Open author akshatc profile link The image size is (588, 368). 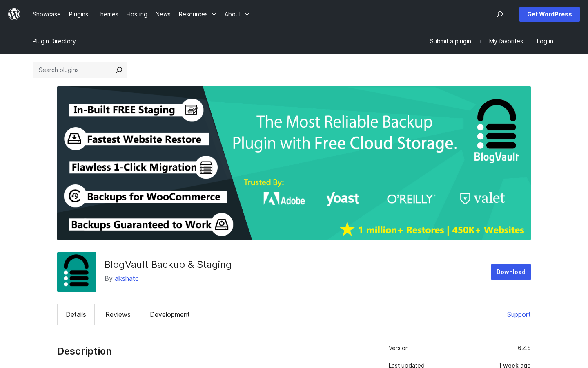[127, 278]
